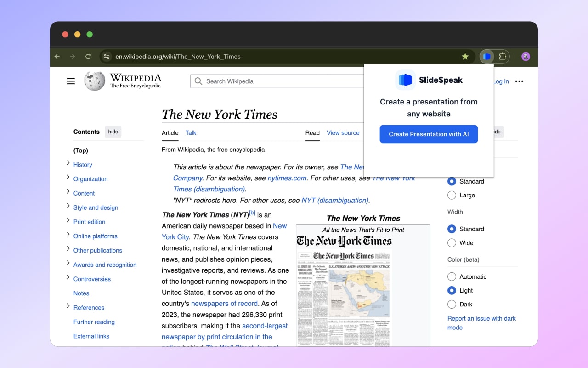
Task: Expand the Other publications chevron
Action: click(68, 248)
